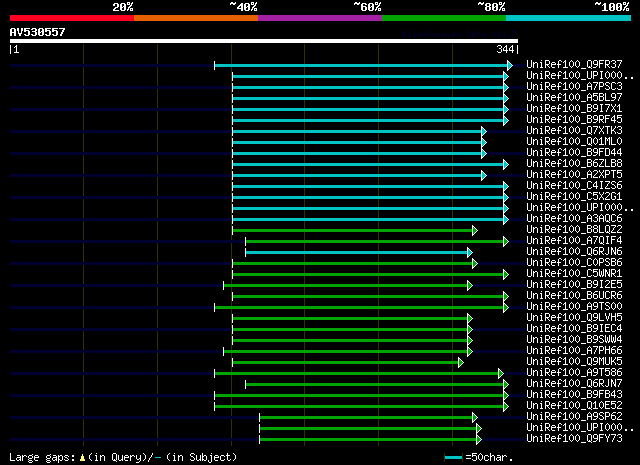Screen dimensions: 640x465
Task: Click hit label UniRef100_A2XPT5
Action: tap(574, 174)
